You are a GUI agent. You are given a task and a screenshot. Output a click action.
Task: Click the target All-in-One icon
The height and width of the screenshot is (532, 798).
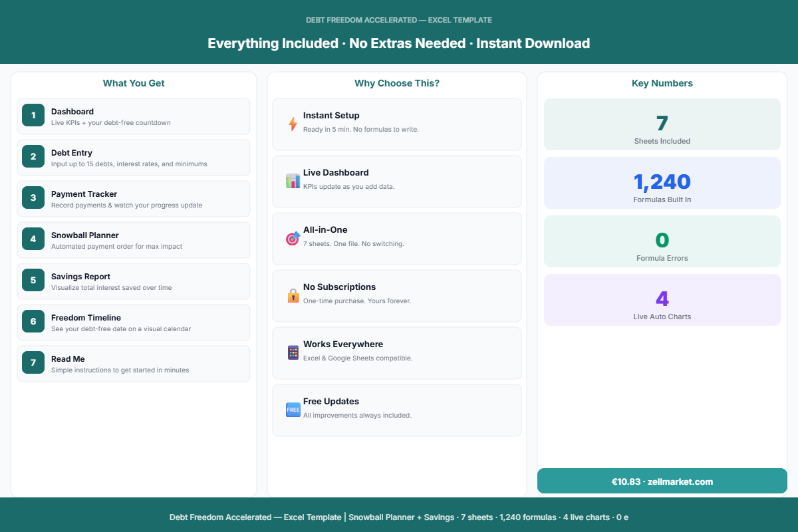tap(293, 238)
